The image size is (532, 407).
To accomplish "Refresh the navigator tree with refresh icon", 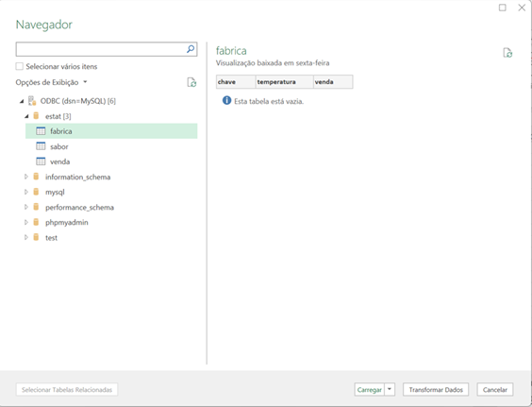I will tap(191, 82).
